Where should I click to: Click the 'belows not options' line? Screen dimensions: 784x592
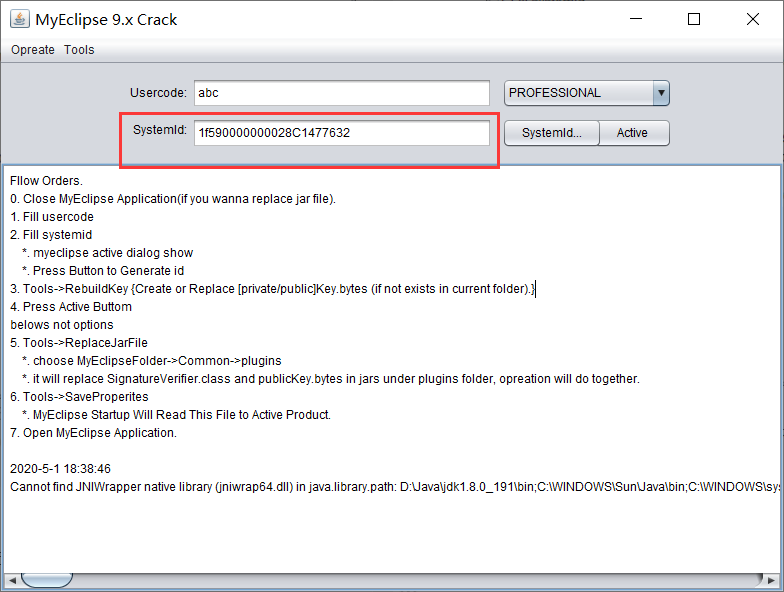coord(62,325)
